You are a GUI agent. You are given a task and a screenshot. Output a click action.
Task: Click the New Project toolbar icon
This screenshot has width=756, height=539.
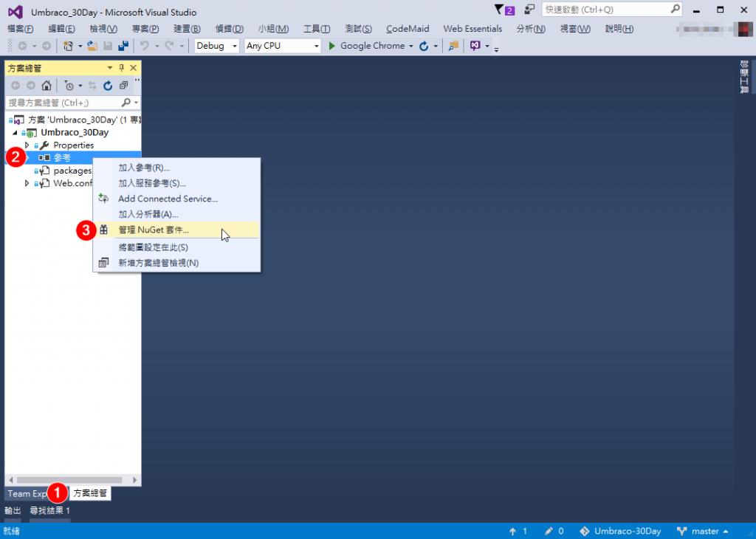68,46
